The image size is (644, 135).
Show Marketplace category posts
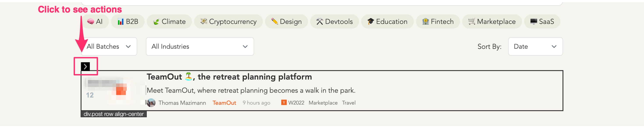point(492,22)
